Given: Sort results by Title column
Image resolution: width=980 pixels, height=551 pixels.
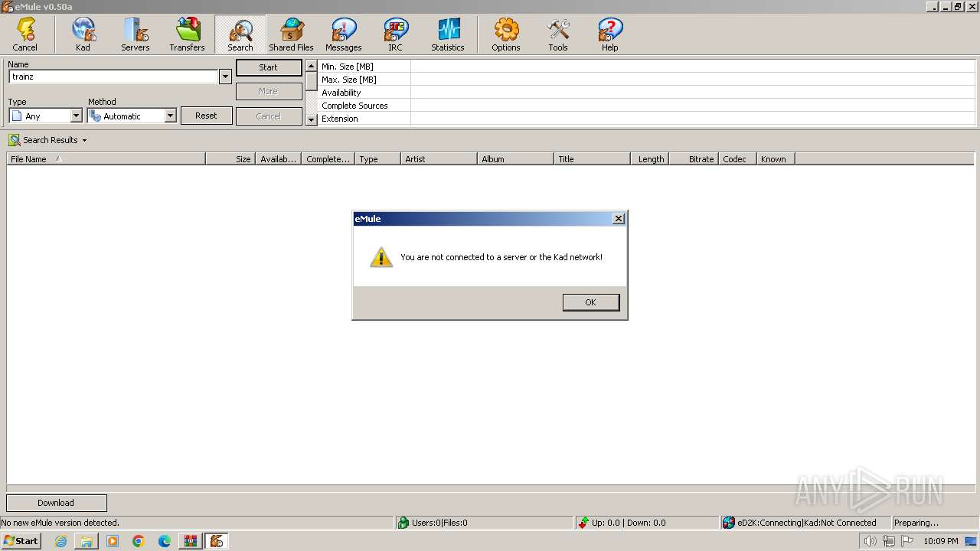Looking at the screenshot, I should [591, 159].
